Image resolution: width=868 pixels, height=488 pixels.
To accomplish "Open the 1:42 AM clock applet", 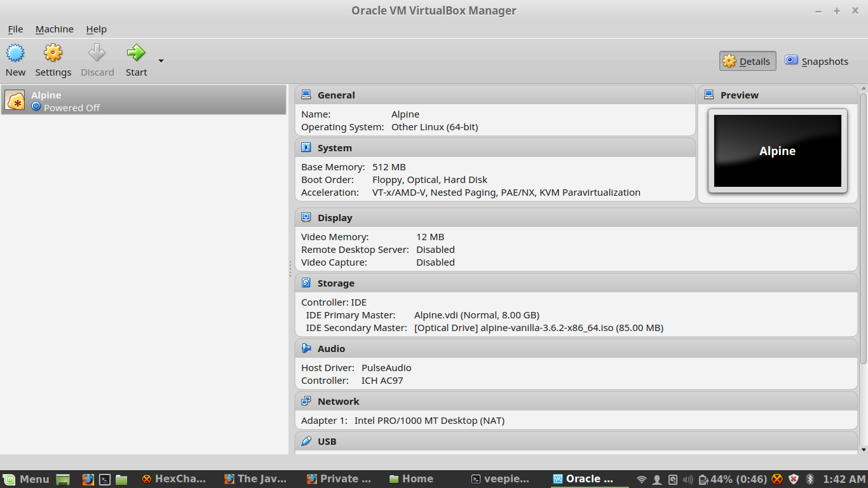I will [x=843, y=479].
